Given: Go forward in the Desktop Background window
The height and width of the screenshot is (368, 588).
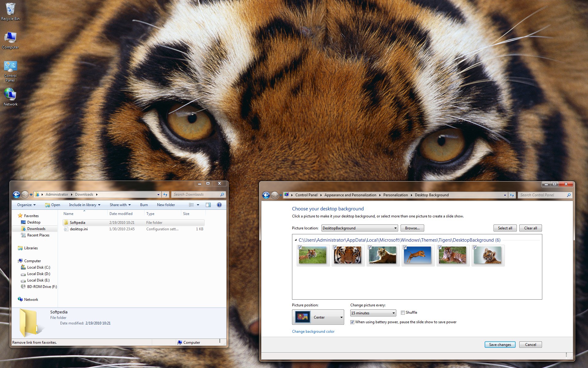Looking at the screenshot, I should click(275, 195).
